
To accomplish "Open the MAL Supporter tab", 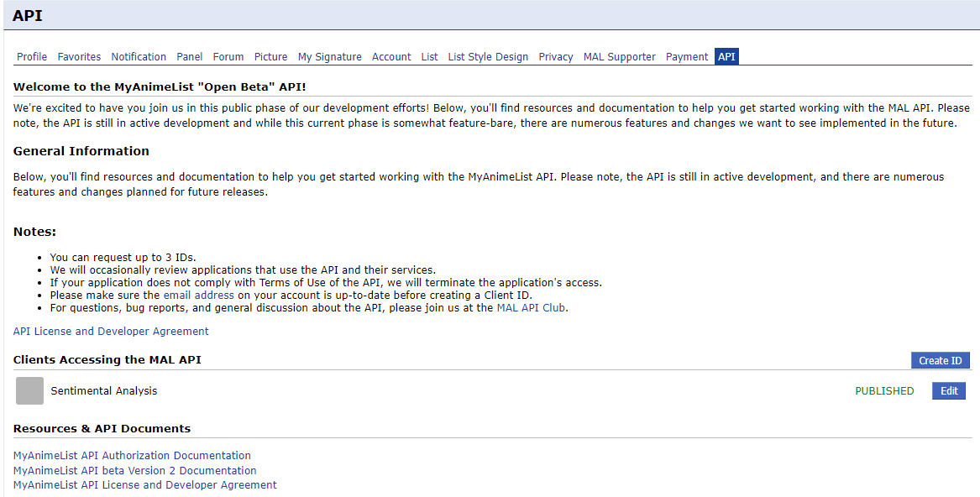I will 620,57.
